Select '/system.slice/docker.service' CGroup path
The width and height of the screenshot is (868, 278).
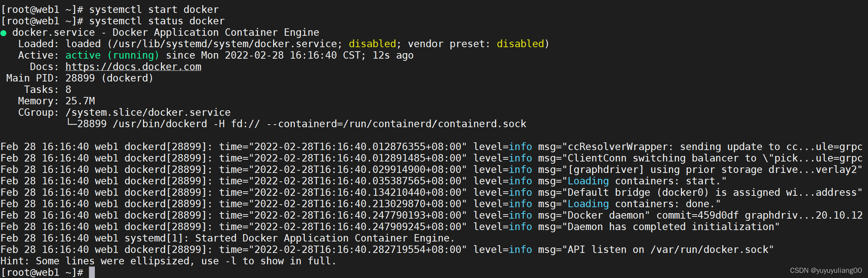(x=148, y=112)
